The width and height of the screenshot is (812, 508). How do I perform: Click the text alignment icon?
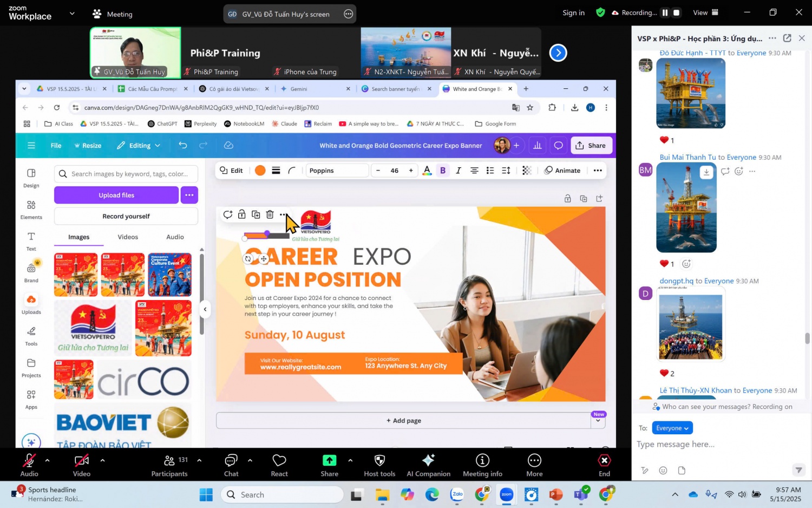474,171
